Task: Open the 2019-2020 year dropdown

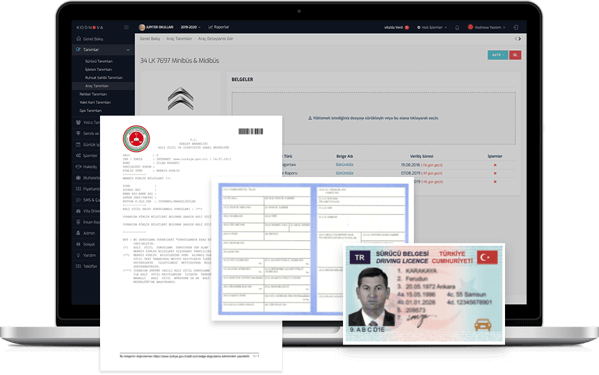Action: [x=190, y=27]
